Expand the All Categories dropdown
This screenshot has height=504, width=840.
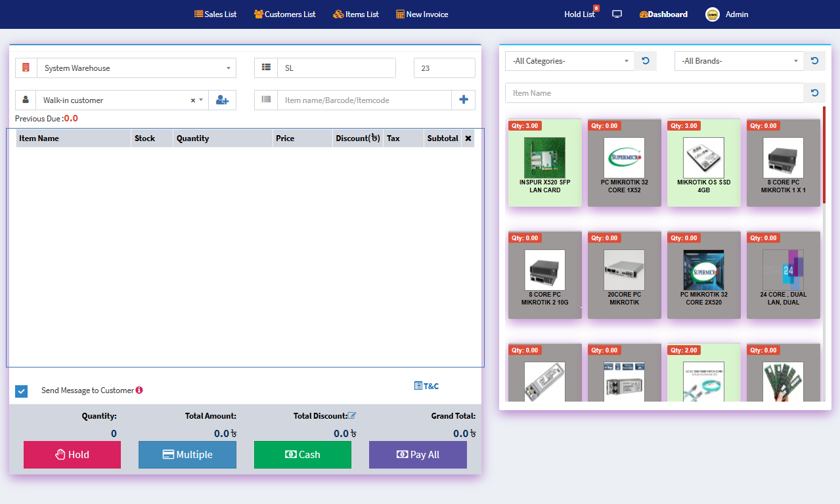pos(569,61)
